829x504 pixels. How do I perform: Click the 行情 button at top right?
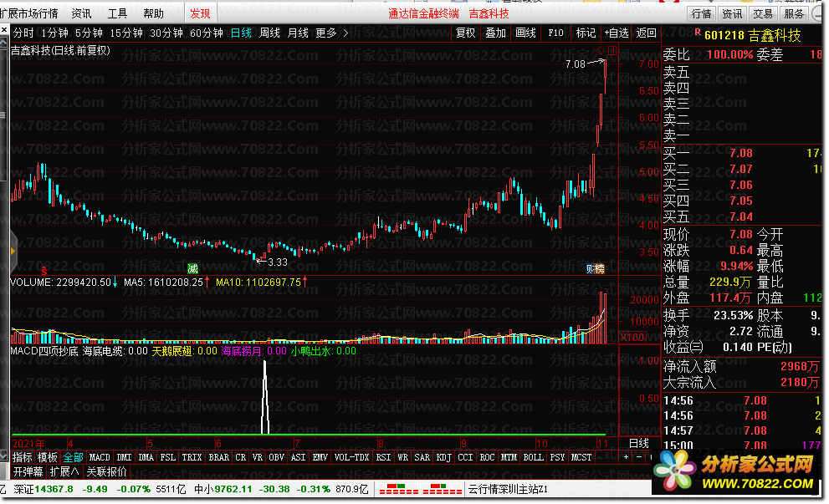pos(701,13)
